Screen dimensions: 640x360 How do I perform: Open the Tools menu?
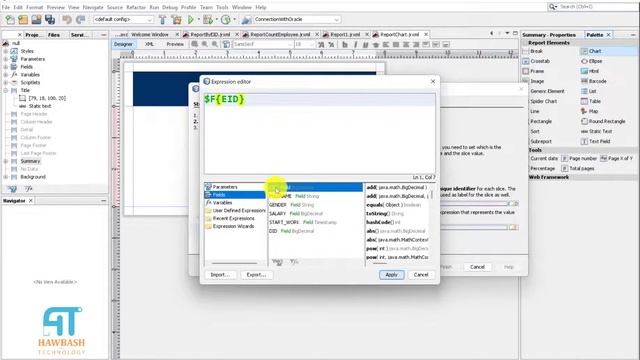click(222, 7)
